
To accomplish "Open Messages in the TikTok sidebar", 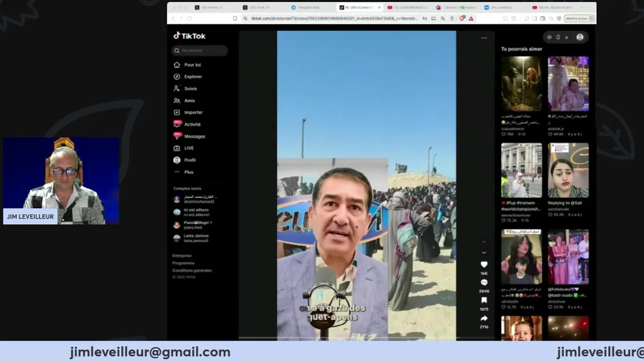I will [189, 136].
